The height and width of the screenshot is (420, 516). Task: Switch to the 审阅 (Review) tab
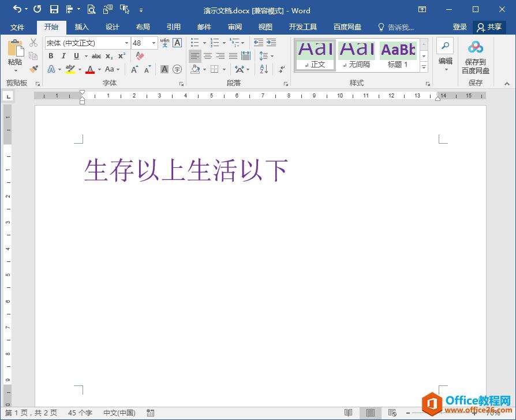[235, 27]
